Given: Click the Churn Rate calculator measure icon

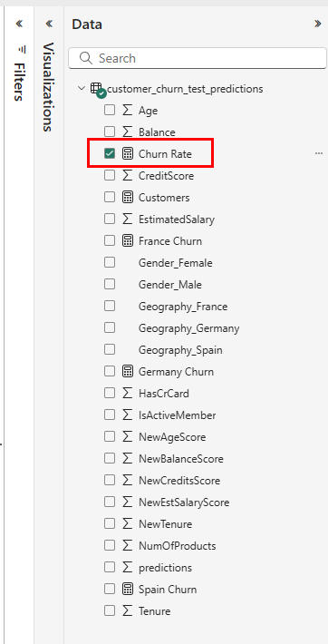Looking at the screenshot, I should 128,154.
